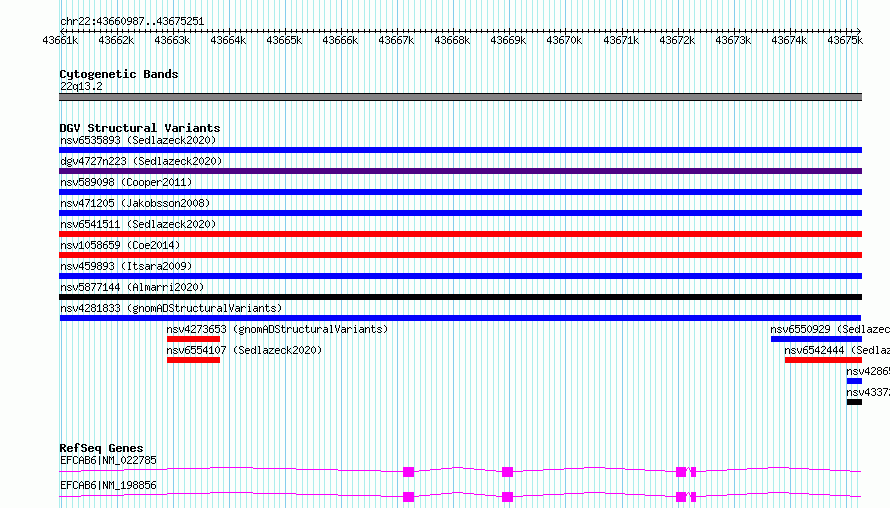Viewport: 890px width, 508px height.
Task: Click the 22q13.2 band label
Action: pyautogui.click(x=81, y=86)
